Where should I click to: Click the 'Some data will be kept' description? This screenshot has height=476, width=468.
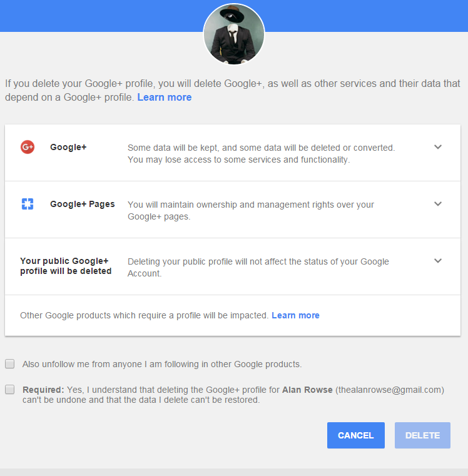261,154
